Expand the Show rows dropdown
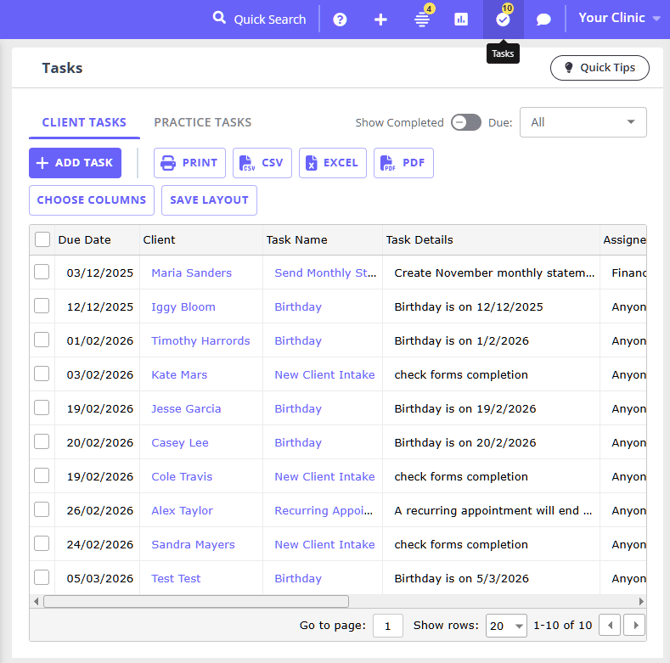Screen dimensions: 670x663 pos(506,626)
